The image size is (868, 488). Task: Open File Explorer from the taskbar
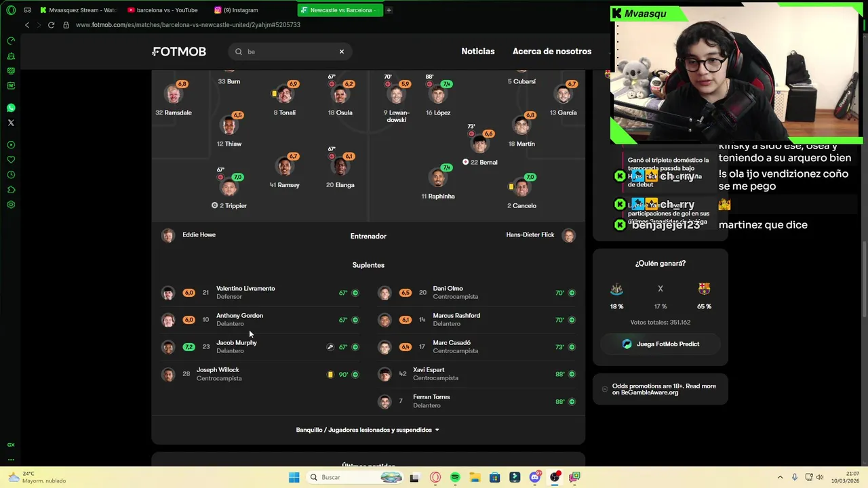coord(475,477)
